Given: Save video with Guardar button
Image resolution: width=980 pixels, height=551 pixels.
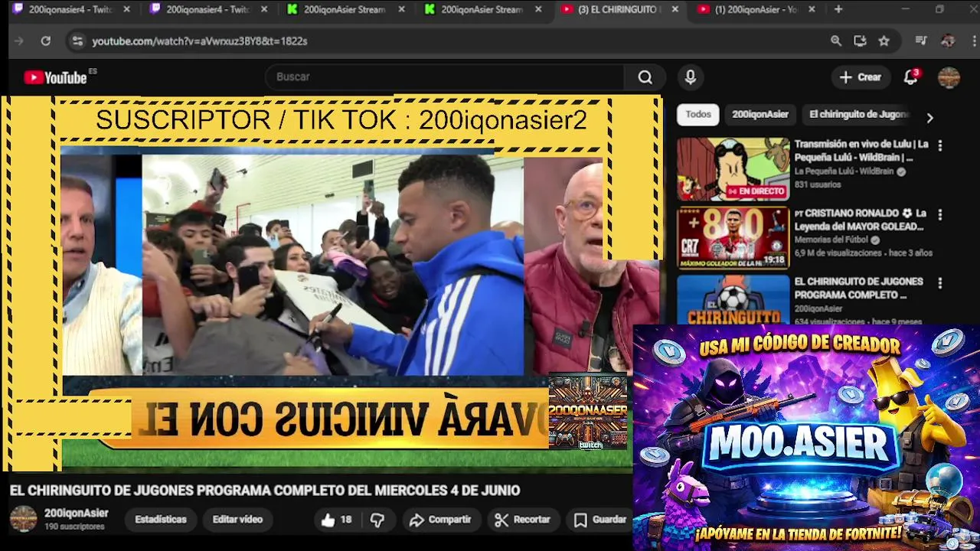Looking at the screenshot, I should pyautogui.click(x=600, y=520).
